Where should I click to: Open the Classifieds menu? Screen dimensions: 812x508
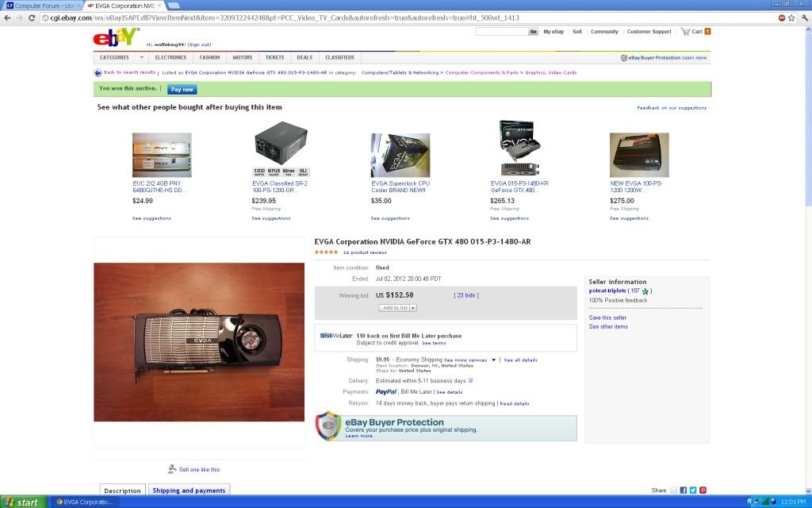pyautogui.click(x=339, y=57)
